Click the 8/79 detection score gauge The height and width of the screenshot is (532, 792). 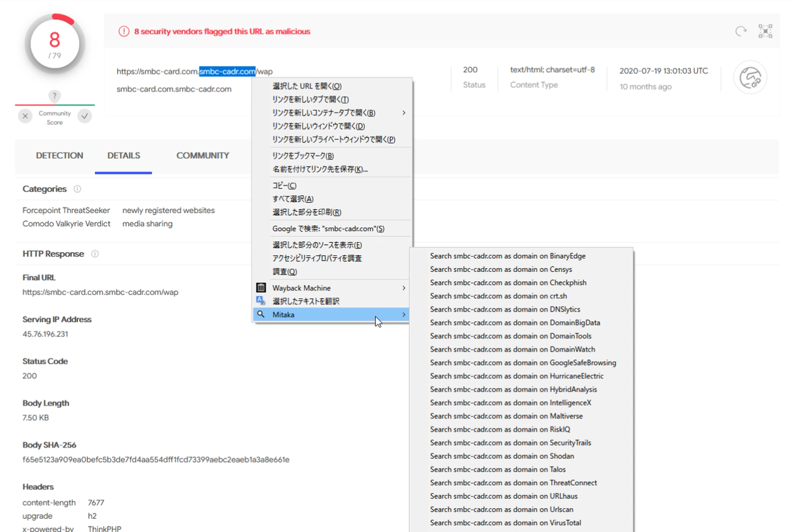click(x=55, y=45)
